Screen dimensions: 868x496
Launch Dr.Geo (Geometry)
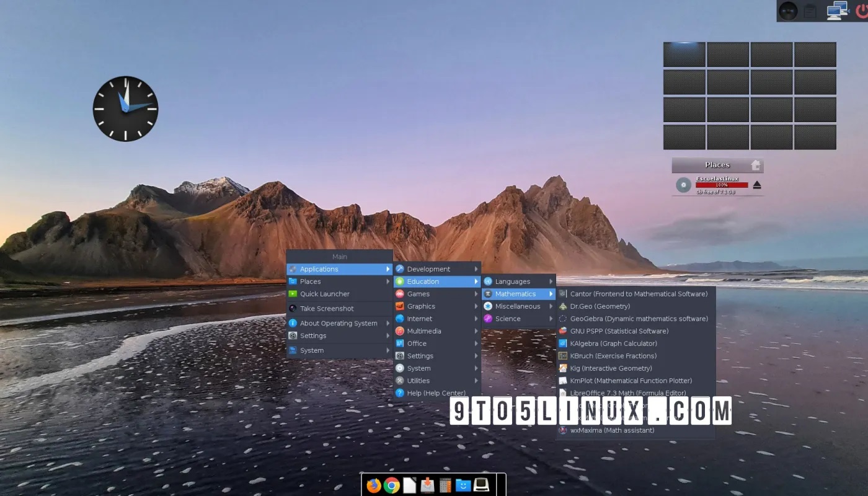click(636, 306)
